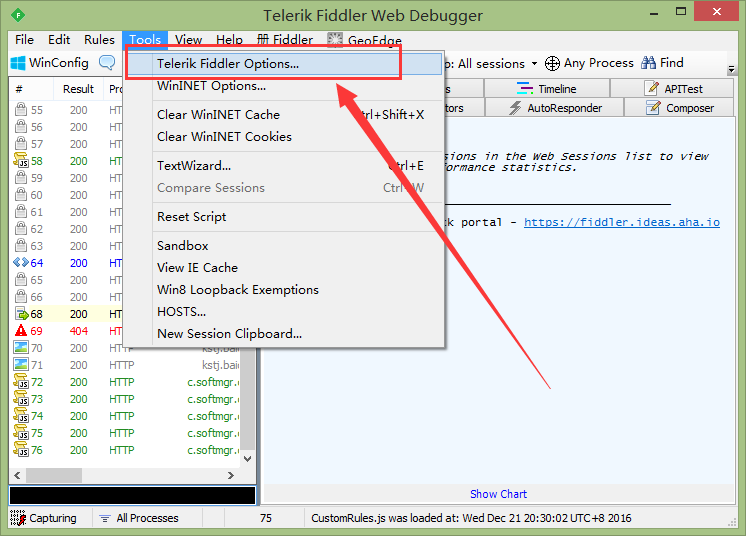Click the red warning icon for session 69
746x536 pixels.
click(21, 331)
